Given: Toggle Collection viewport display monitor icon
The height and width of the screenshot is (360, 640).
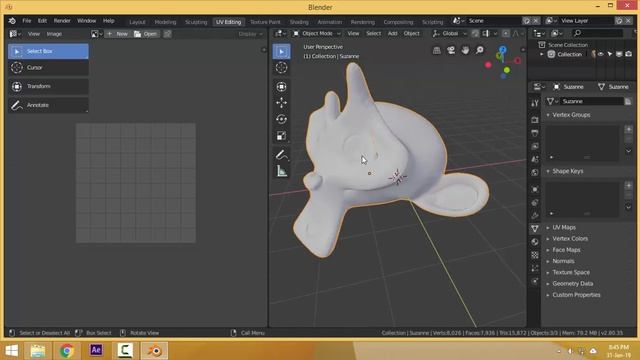Looking at the screenshot, I should click(619, 54).
